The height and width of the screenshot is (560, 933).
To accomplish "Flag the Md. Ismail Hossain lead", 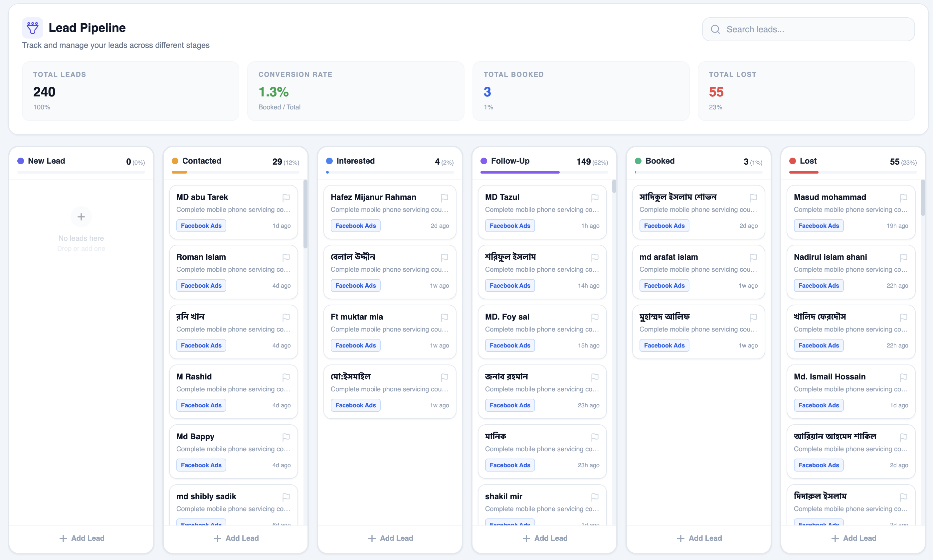I will 903,377.
